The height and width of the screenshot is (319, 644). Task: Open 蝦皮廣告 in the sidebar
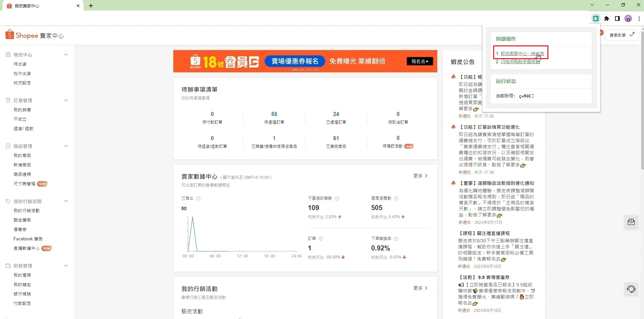tap(22, 220)
